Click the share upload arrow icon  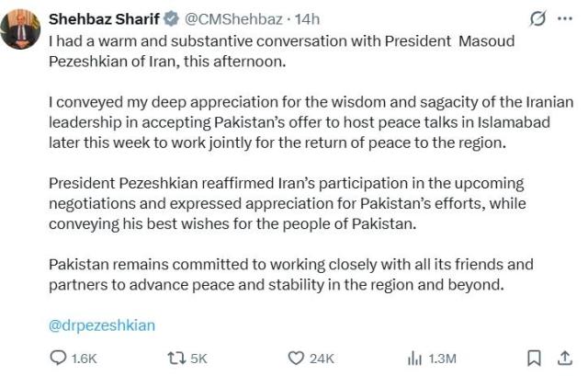(x=562, y=358)
